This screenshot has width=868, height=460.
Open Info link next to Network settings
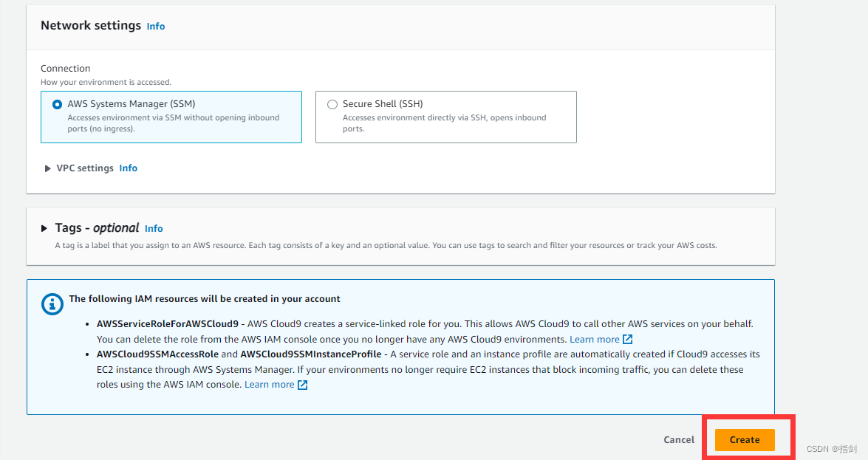(x=156, y=26)
